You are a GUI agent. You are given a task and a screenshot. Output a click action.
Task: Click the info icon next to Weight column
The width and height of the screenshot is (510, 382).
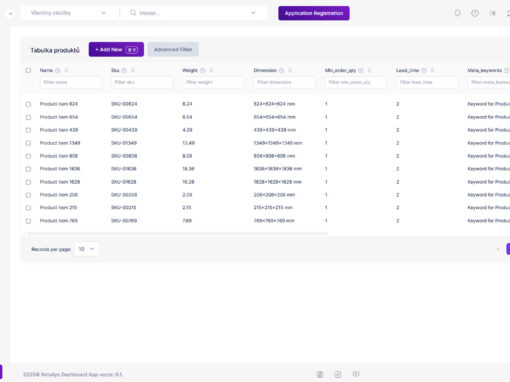pos(202,70)
